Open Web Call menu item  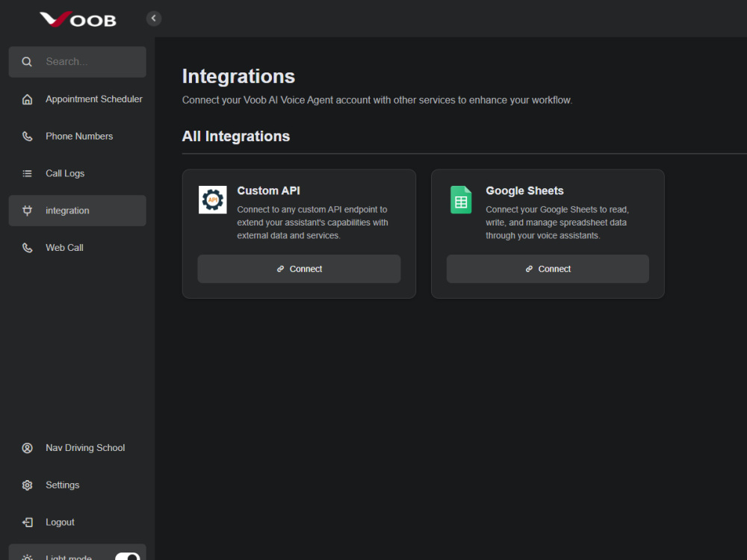[x=77, y=248]
